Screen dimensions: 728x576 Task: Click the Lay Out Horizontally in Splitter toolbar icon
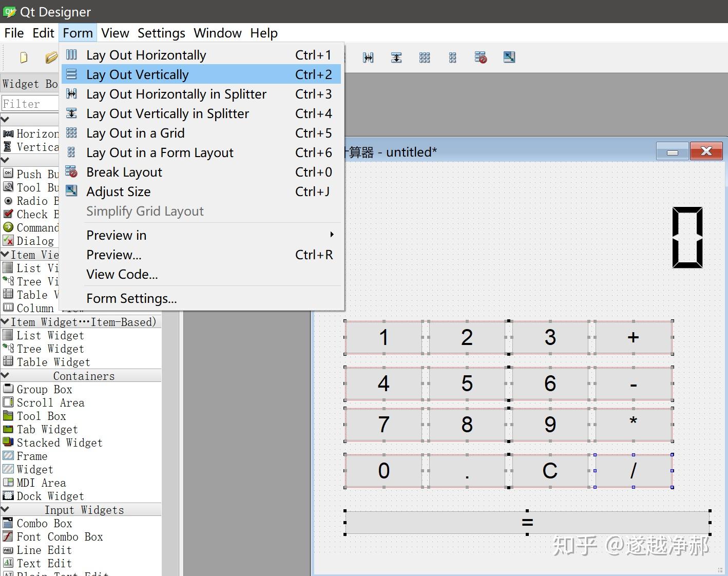point(368,57)
